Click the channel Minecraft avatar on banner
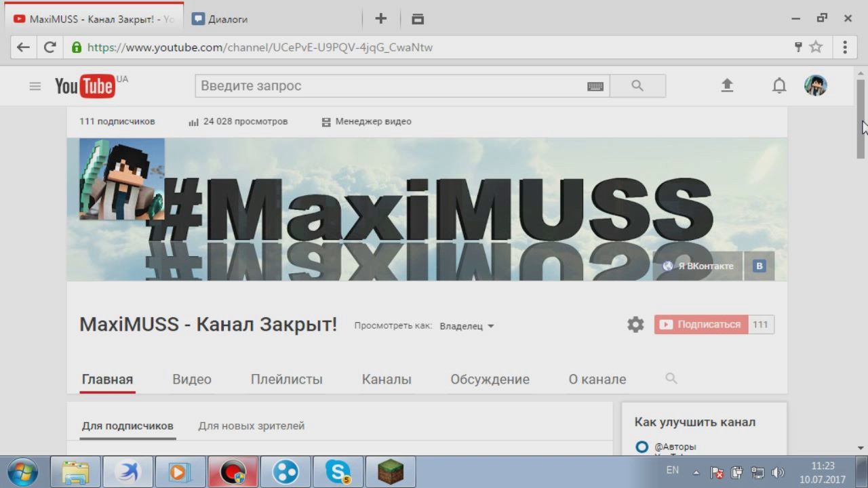The image size is (868, 488). click(x=122, y=179)
